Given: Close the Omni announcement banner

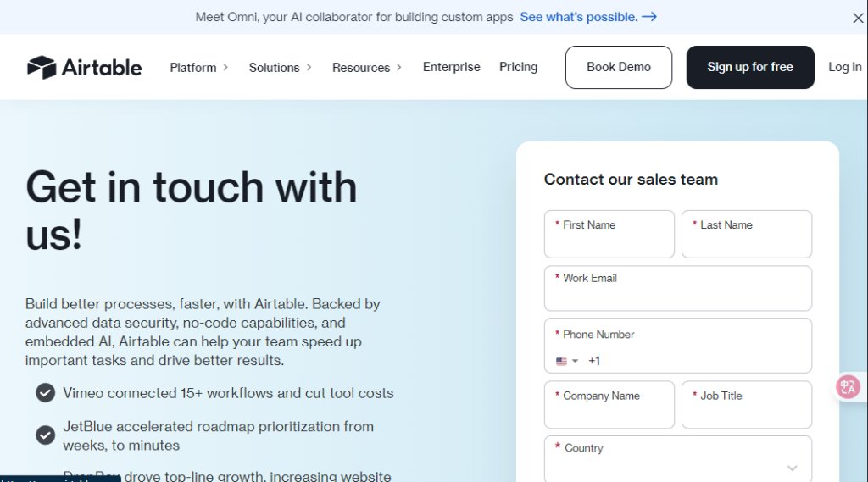Looking at the screenshot, I should point(858,19).
